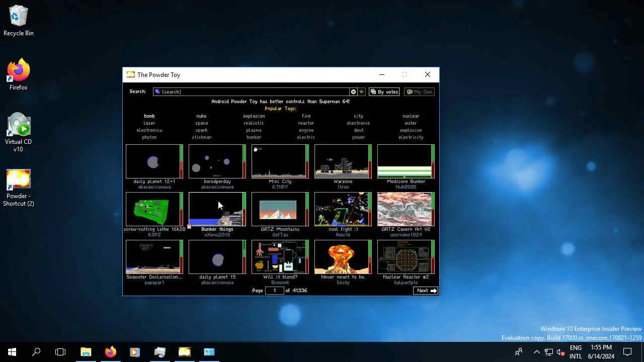Select the fire tag
Viewport: 644px width, 362px height.
pos(306,116)
